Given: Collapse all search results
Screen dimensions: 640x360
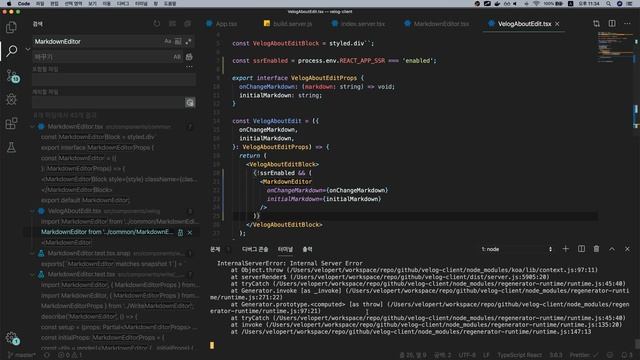Looking at the screenshot, I should [187, 24].
